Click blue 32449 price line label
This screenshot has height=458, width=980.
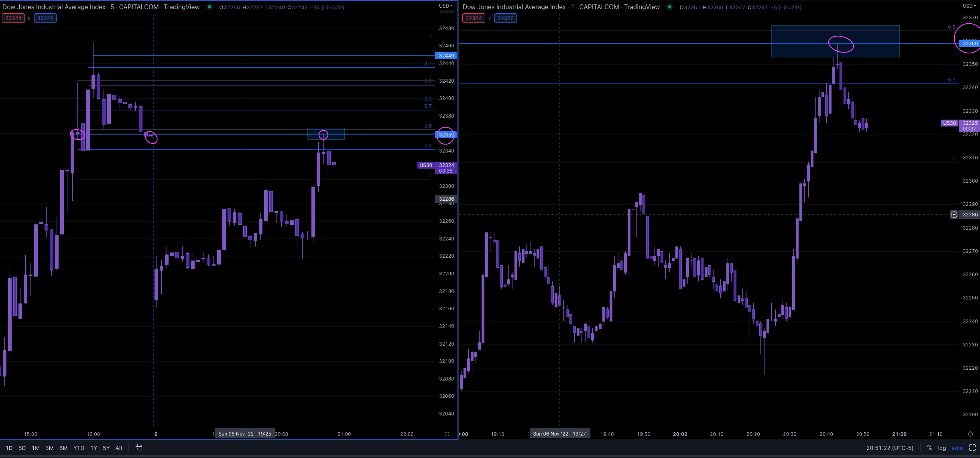click(446, 56)
